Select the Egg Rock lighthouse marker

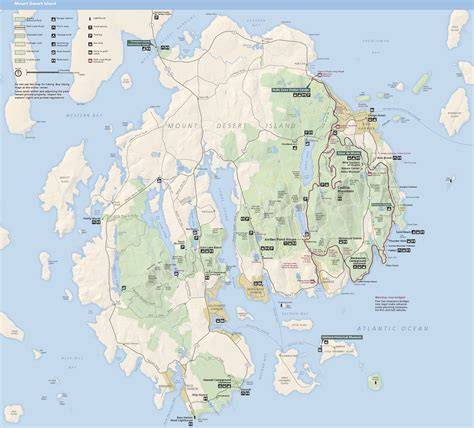click(451, 180)
